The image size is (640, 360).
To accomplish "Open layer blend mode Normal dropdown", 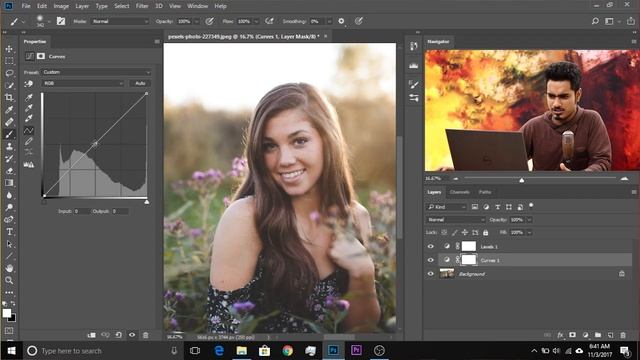I will [455, 220].
